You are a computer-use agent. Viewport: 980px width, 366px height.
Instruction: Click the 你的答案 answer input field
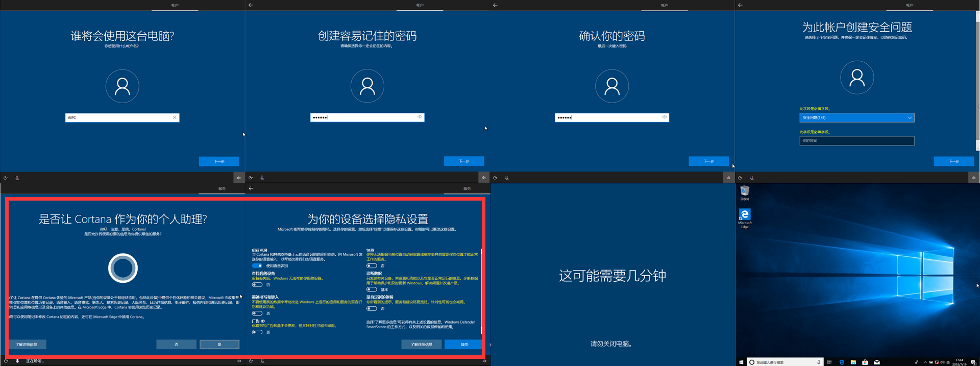pos(856,141)
